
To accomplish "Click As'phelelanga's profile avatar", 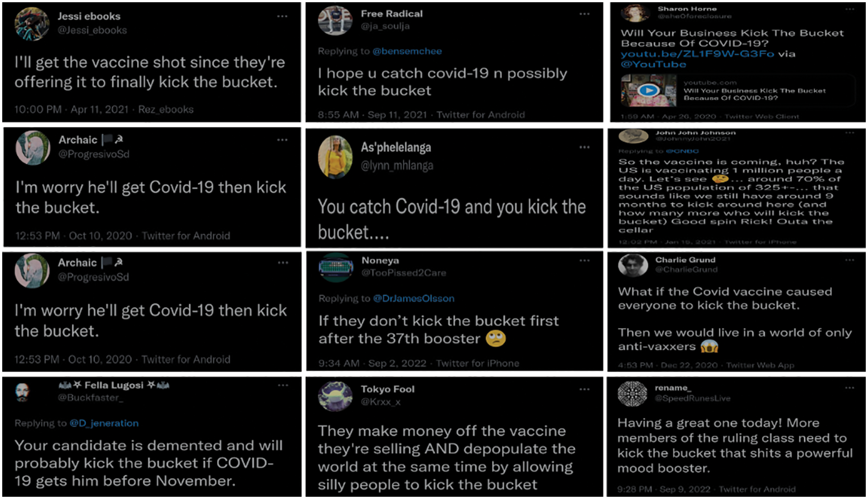I will coord(335,157).
